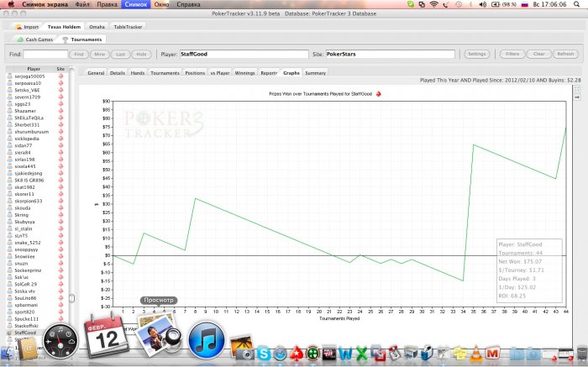Click the player list scrollbar handle
The image size is (588, 367).
[71, 298]
